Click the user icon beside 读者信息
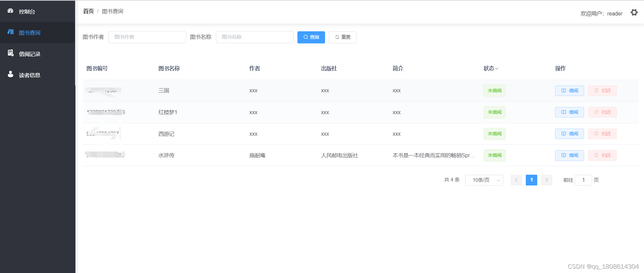 pos(10,74)
